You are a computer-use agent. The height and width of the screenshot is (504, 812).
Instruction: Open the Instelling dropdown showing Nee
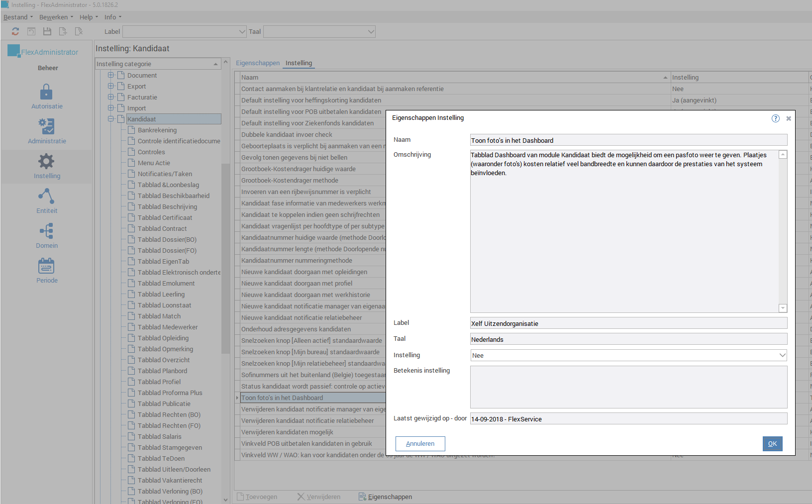pyautogui.click(x=782, y=355)
